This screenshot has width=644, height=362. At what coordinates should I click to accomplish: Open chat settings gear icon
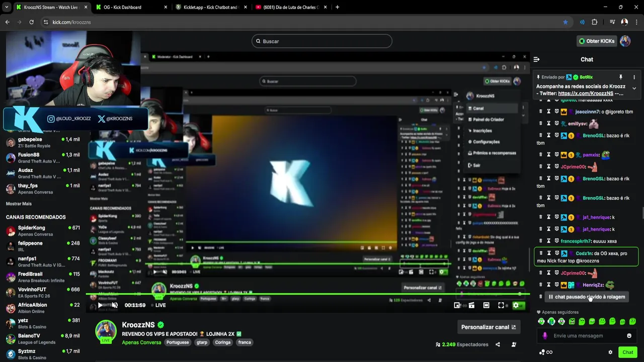tap(610, 352)
